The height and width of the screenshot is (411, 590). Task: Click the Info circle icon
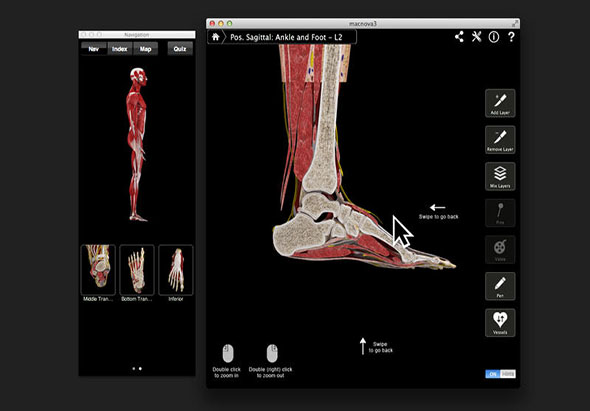[x=494, y=37]
